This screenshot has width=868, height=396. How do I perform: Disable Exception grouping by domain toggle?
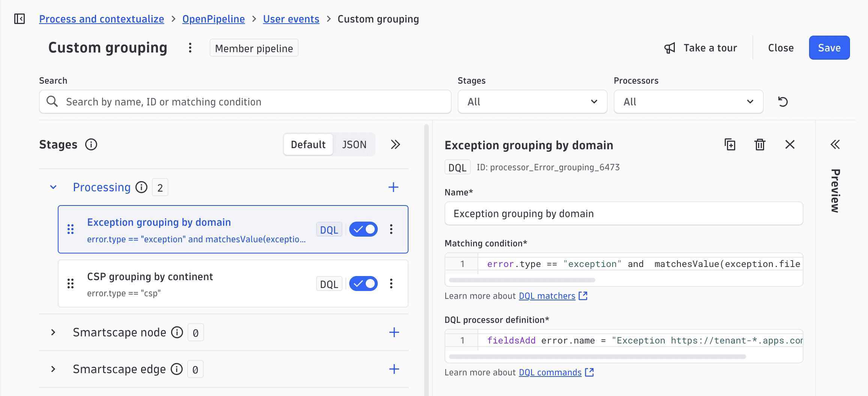(x=363, y=229)
